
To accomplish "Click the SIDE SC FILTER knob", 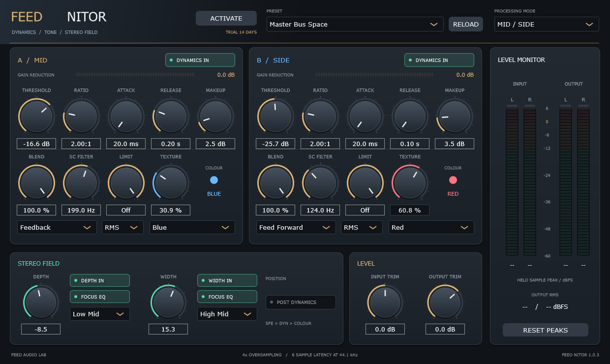I will click(320, 182).
